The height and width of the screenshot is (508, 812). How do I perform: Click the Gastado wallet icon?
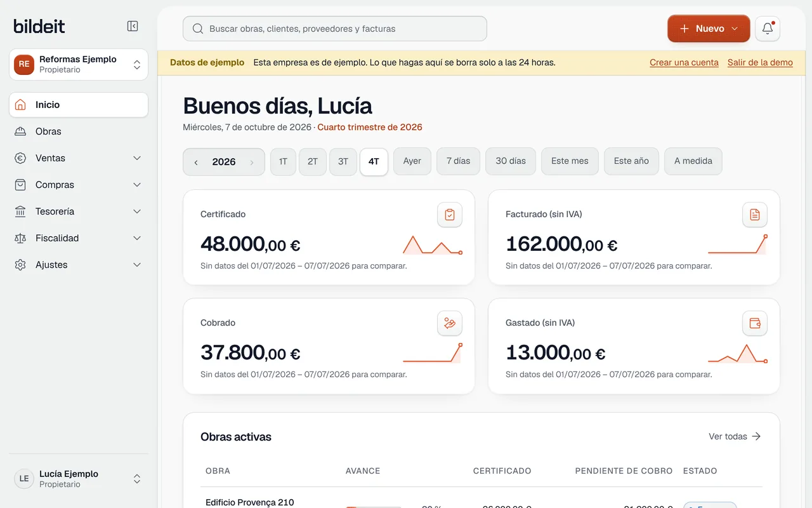(755, 323)
